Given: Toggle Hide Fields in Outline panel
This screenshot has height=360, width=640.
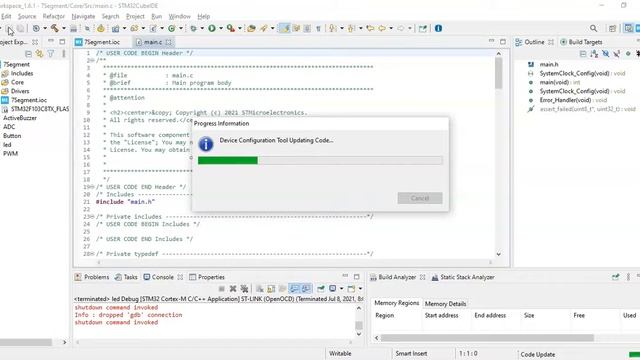Looking at the screenshot, I should point(606,53).
